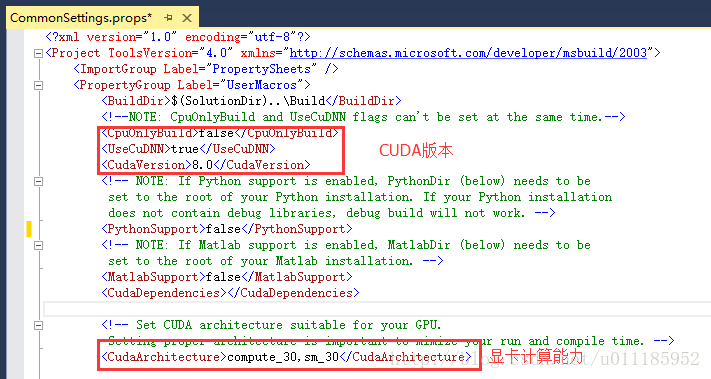
Task: Click the 'root of your Matlab installation' comment line
Action: pyautogui.click(x=276, y=261)
